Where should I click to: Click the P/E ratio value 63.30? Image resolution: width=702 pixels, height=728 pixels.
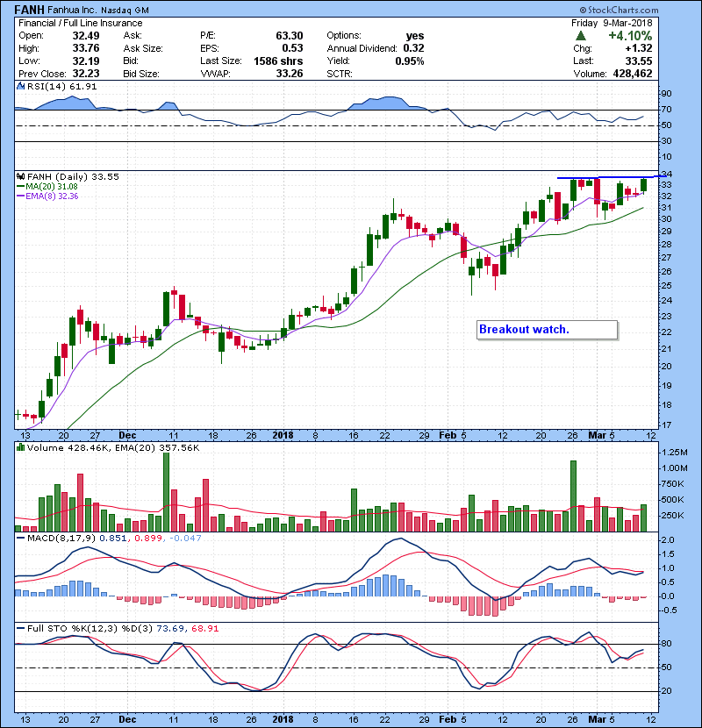coord(289,36)
